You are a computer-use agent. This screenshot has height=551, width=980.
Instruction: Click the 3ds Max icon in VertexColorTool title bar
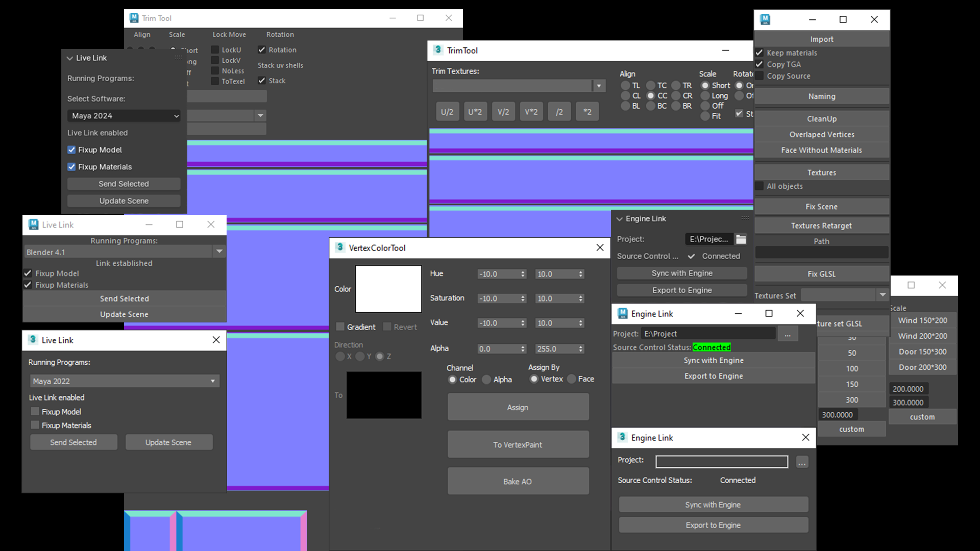coord(340,247)
